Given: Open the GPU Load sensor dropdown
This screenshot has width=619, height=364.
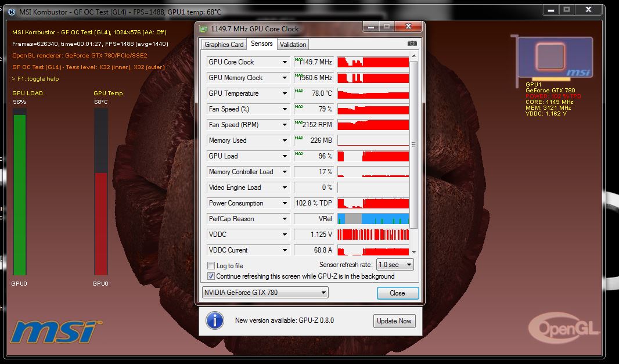Looking at the screenshot, I should 284,156.
